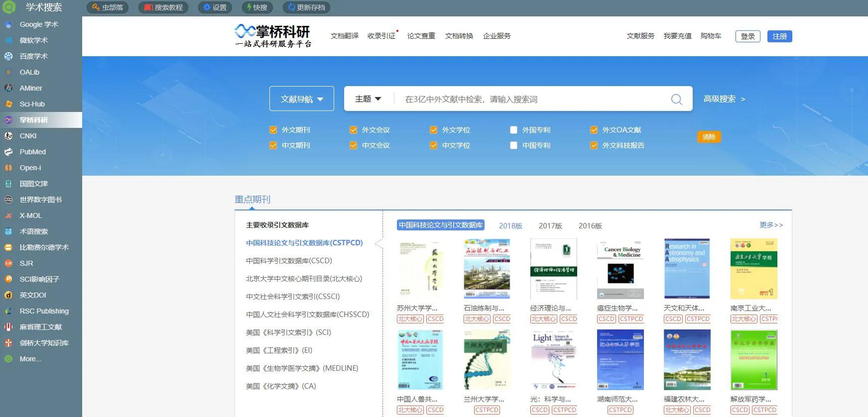Toggle 中文学位 checkbox
Viewport: 868px width, 417px height.
coord(433,145)
